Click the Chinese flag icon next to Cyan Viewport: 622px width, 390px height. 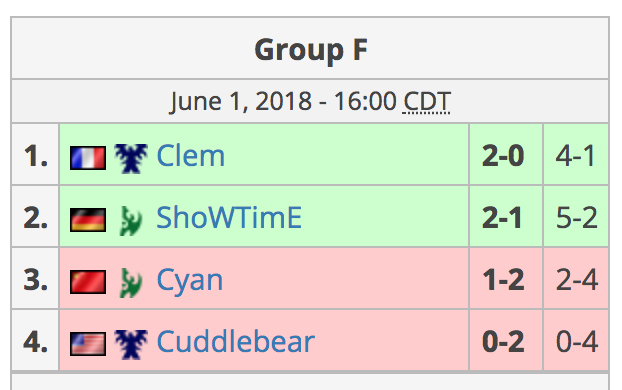point(88,282)
